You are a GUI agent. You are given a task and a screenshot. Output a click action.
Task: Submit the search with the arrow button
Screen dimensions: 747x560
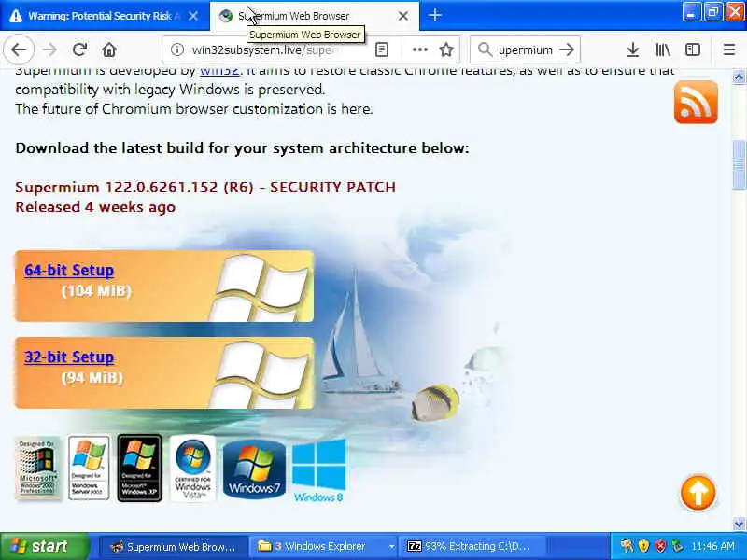[x=567, y=49]
